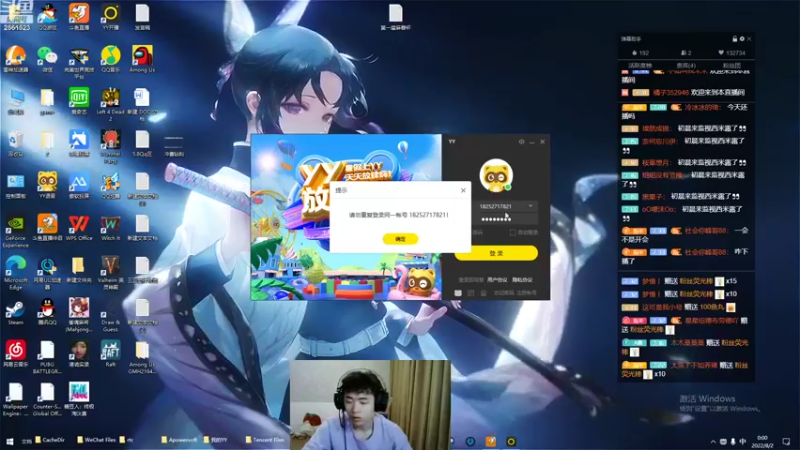Image resolution: width=800 pixels, height=450 pixels.
Task: Open the 网易UU加速器 desktop icon
Action: coord(47,273)
